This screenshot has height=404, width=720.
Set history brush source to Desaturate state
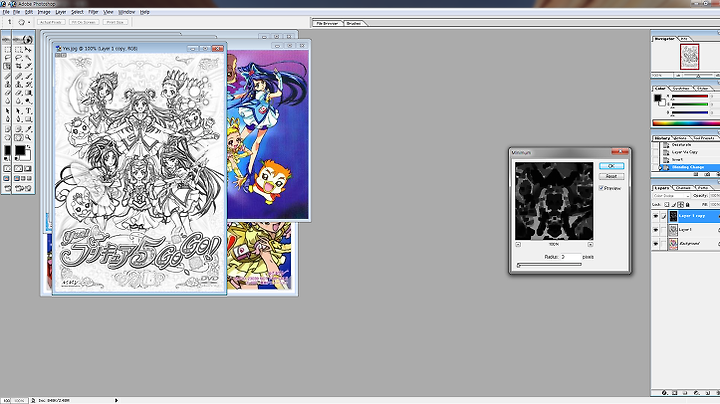click(x=655, y=145)
